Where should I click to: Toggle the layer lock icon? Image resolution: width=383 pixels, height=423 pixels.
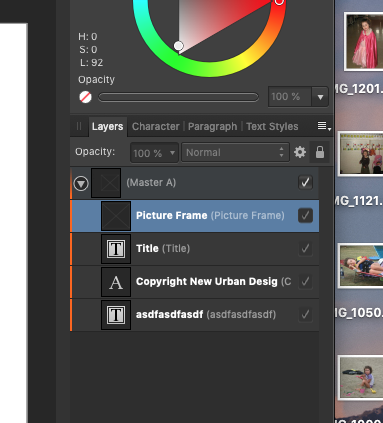click(320, 152)
